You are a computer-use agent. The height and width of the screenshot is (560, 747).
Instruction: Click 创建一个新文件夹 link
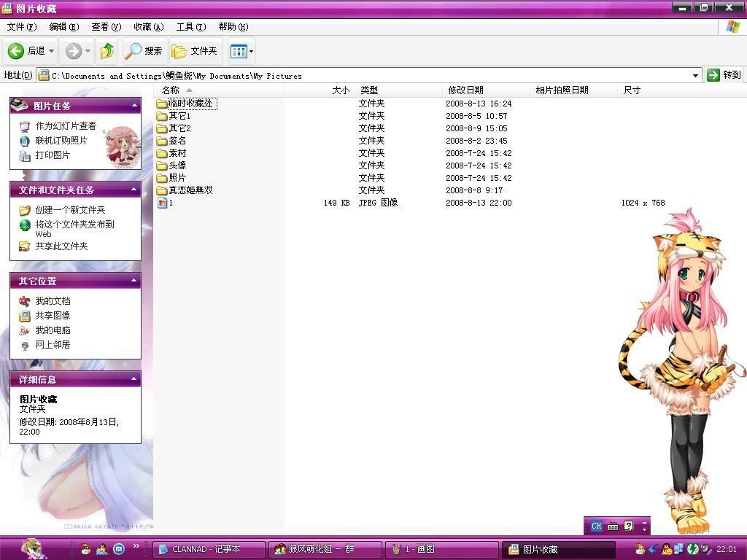tap(70, 209)
